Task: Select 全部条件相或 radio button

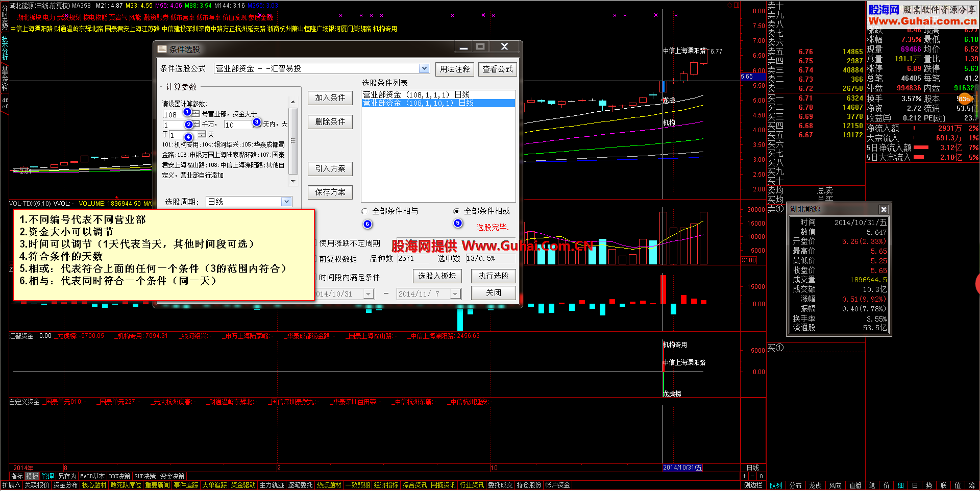Action: (x=457, y=211)
